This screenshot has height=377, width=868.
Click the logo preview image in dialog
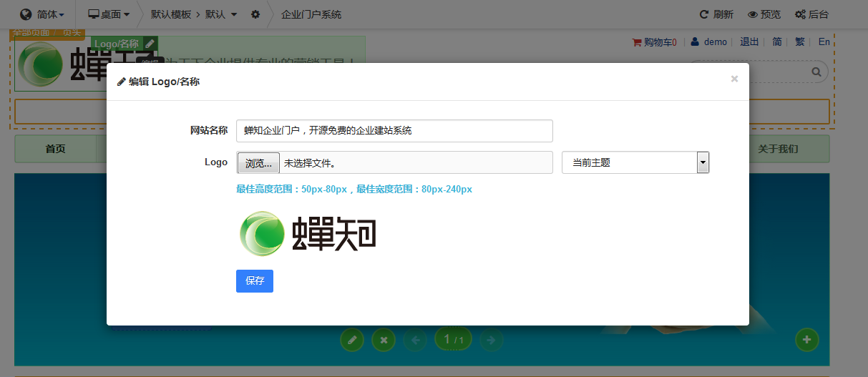click(308, 233)
